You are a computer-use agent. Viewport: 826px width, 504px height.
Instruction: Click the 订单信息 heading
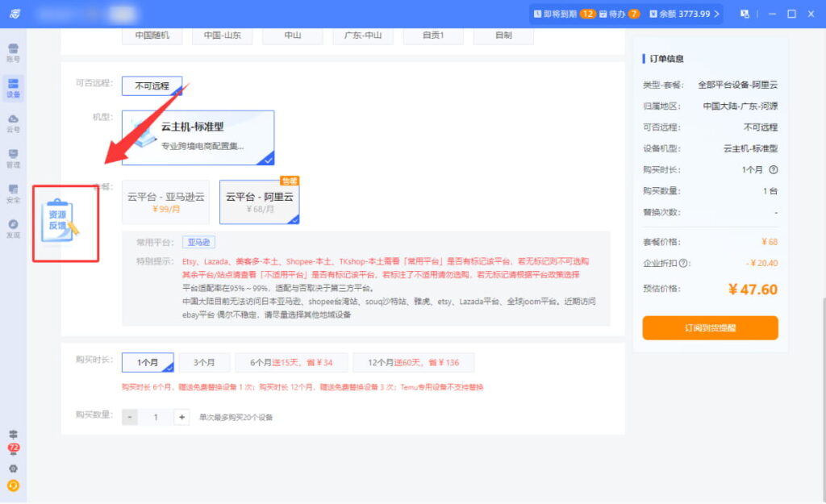666,58
